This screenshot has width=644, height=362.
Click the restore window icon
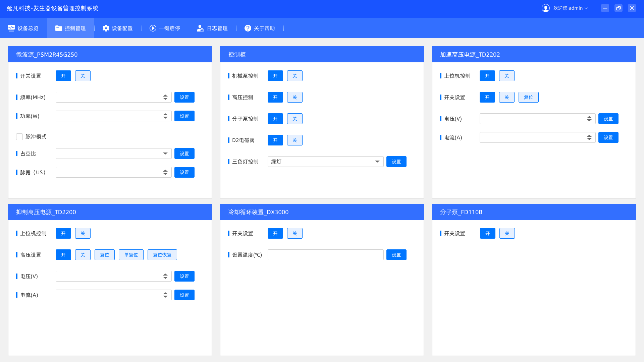point(619,8)
